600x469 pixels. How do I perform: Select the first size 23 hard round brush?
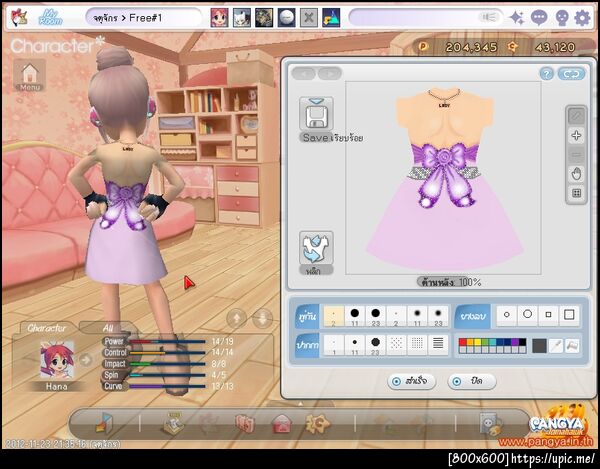[375, 316]
